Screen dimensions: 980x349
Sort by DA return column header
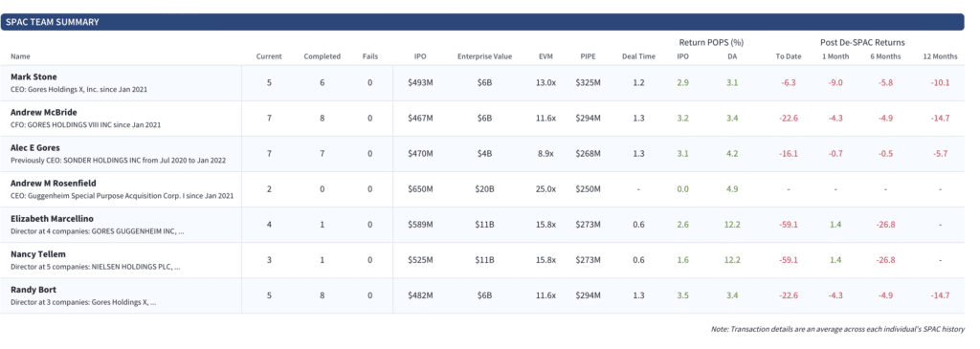click(x=732, y=56)
